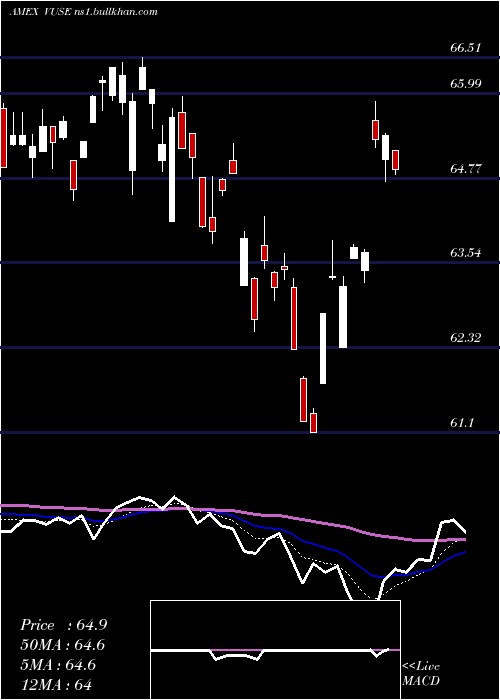Click the Price : 64.9 readout
The width and height of the screenshot is (500, 700).
pyautogui.click(x=63, y=625)
